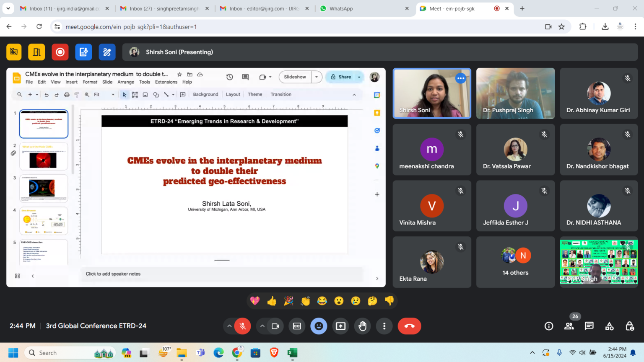Click the Background button in Slides
This screenshot has height=362, width=644.
[x=205, y=94]
